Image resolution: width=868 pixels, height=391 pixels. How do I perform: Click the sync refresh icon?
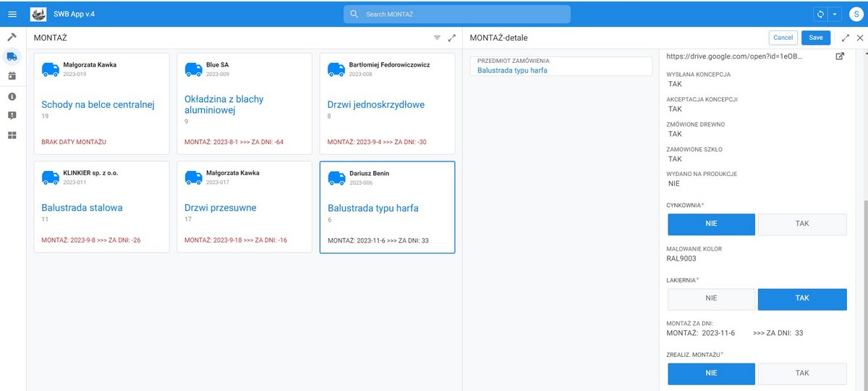pyautogui.click(x=820, y=14)
